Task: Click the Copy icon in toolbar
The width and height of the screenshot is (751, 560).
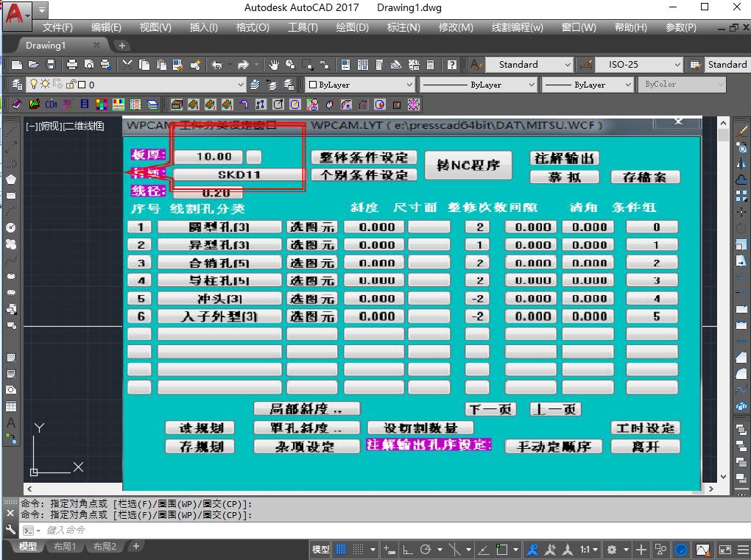Action: [144, 65]
